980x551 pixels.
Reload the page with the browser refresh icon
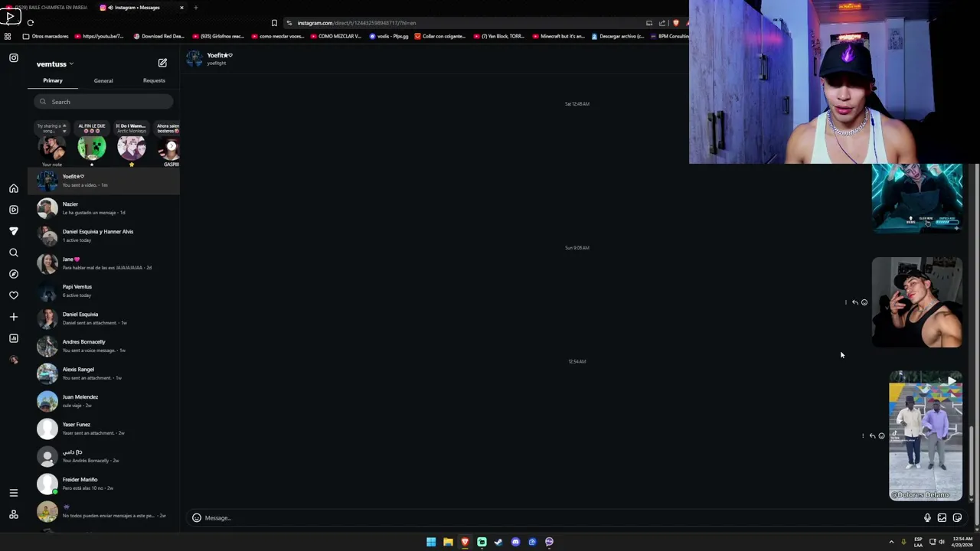coord(31,23)
